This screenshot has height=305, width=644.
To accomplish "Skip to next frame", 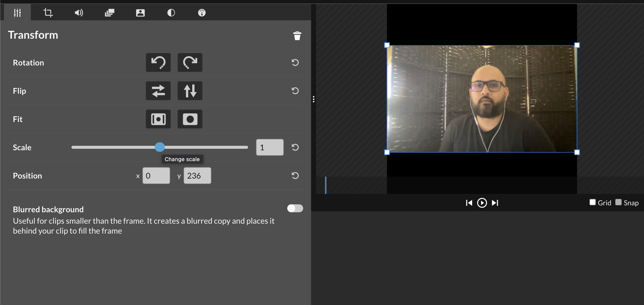I will pos(495,203).
